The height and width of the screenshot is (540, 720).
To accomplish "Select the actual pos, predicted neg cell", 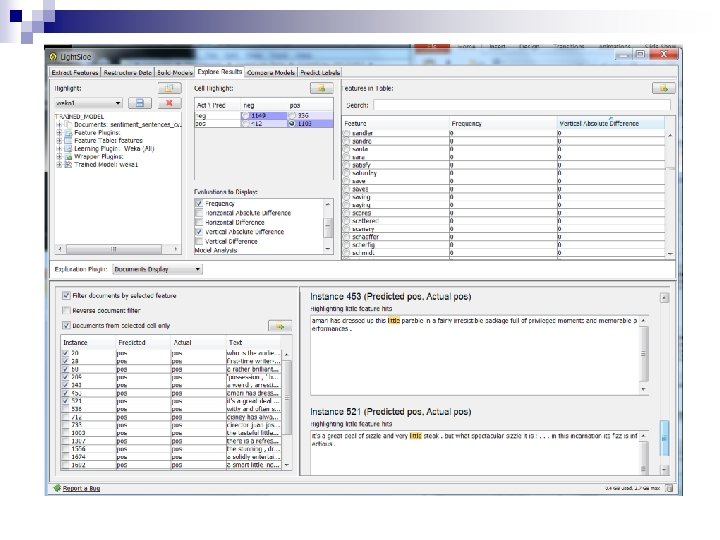I will [x=264, y=124].
